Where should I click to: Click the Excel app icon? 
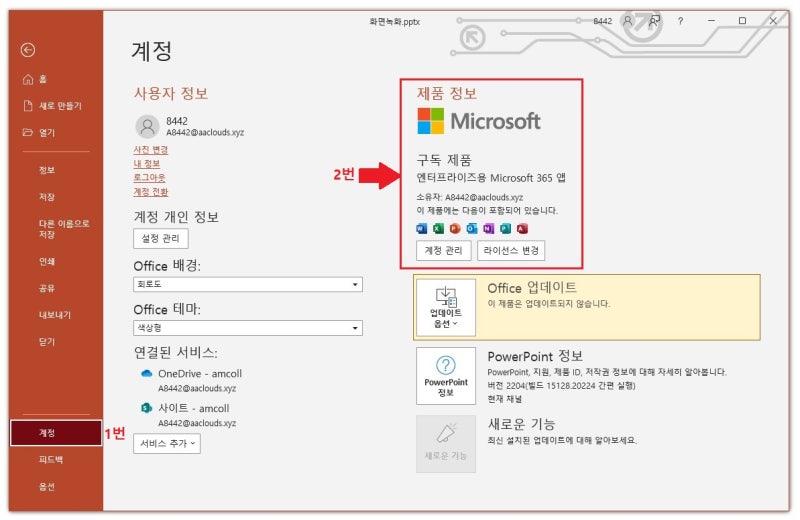coord(438,229)
